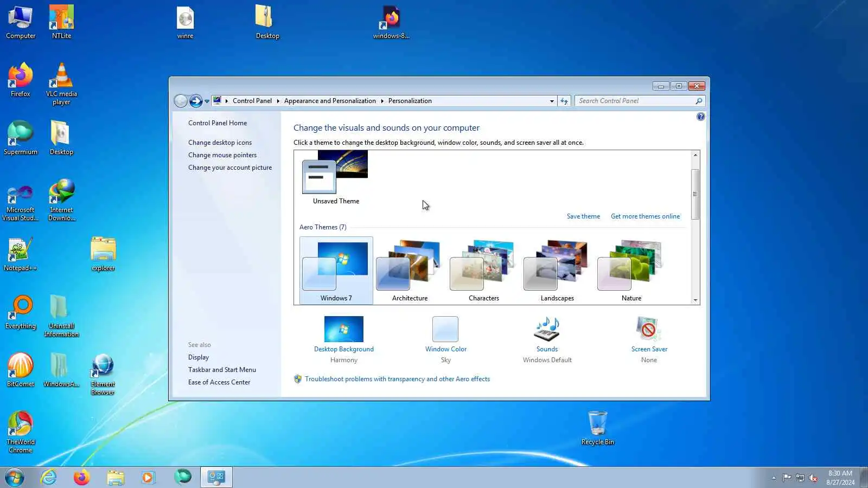This screenshot has width=868, height=488.
Task: Select the Everything search shortcut
Action: coord(21,312)
